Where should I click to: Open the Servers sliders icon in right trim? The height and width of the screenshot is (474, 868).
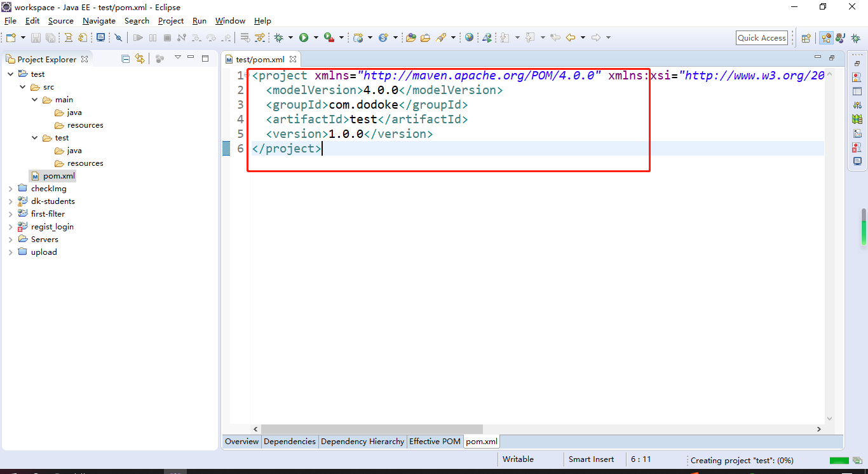tap(857, 105)
